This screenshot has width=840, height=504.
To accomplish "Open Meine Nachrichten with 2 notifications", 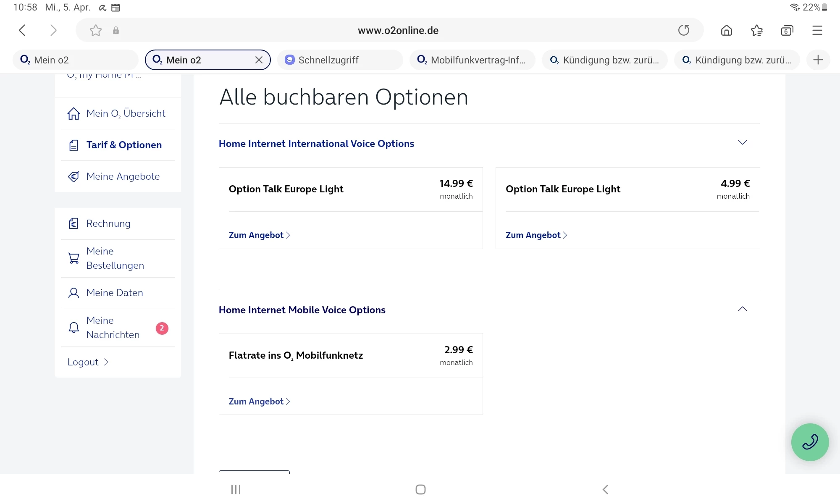I will click(x=113, y=328).
